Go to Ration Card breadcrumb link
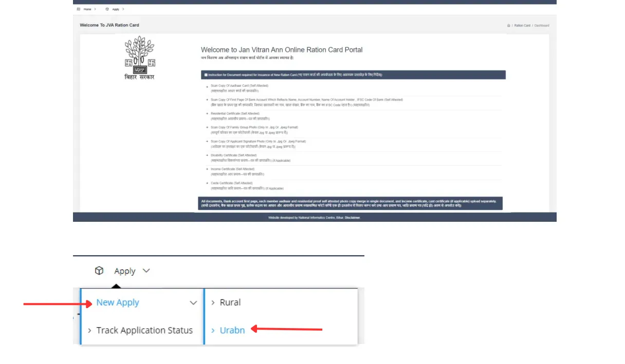 point(522,25)
